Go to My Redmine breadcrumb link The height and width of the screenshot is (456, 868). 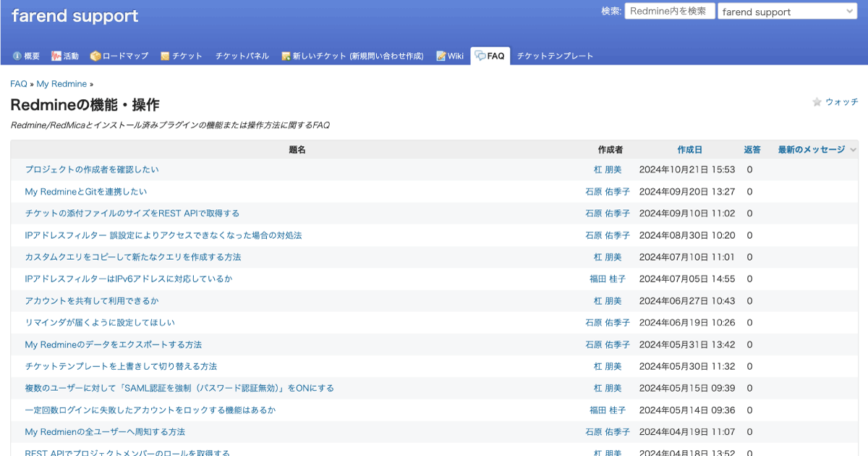(x=61, y=84)
